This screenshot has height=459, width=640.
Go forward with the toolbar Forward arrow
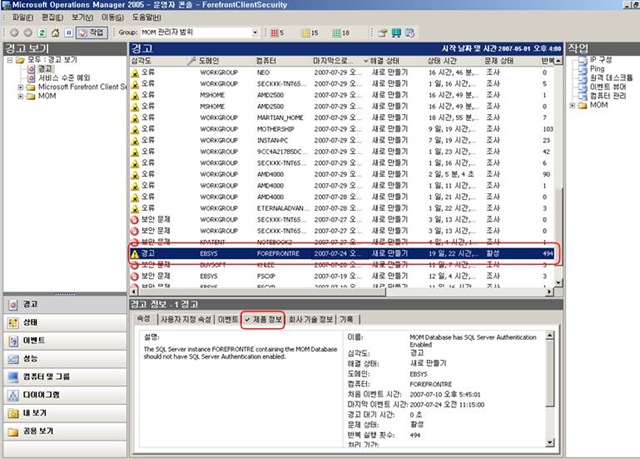(x=28, y=33)
